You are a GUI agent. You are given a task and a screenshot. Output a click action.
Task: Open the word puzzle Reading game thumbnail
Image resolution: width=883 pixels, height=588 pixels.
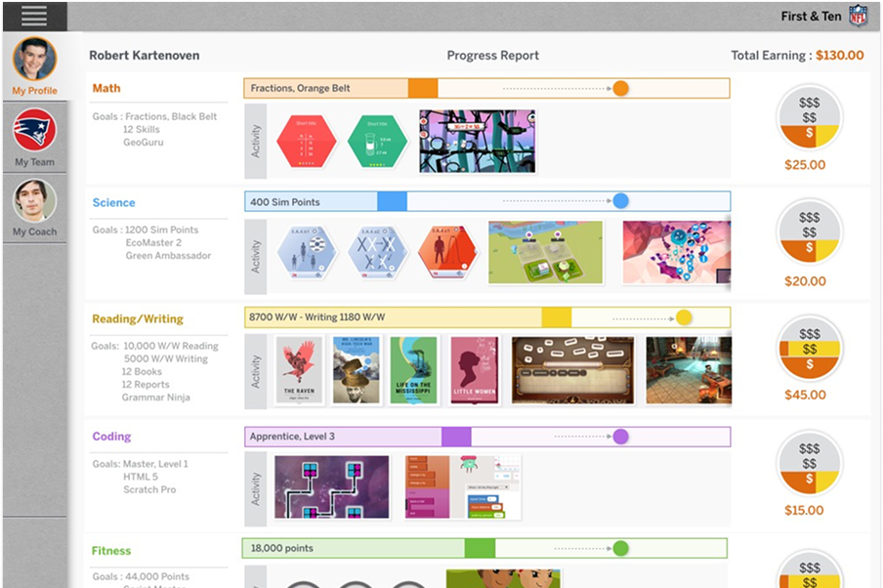pos(572,370)
